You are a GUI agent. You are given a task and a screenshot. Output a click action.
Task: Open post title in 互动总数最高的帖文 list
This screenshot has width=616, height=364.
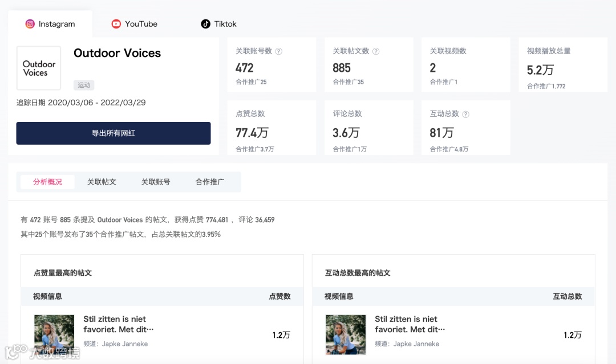coord(410,324)
